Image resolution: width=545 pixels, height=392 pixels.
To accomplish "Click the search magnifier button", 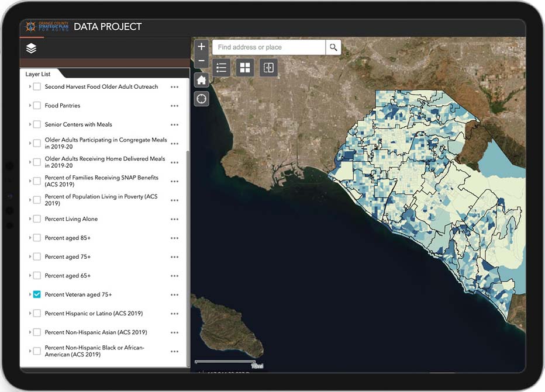I will pyautogui.click(x=333, y=47).
